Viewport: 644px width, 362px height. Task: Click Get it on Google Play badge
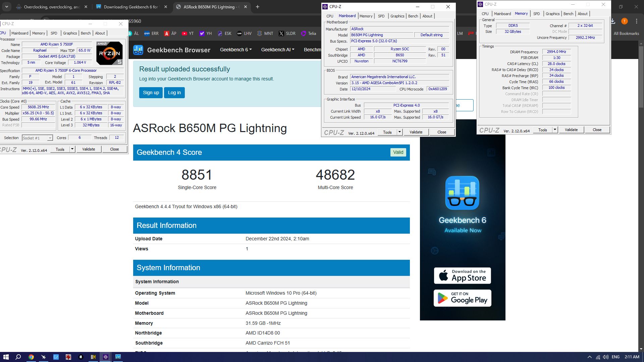tap(462, 298)
